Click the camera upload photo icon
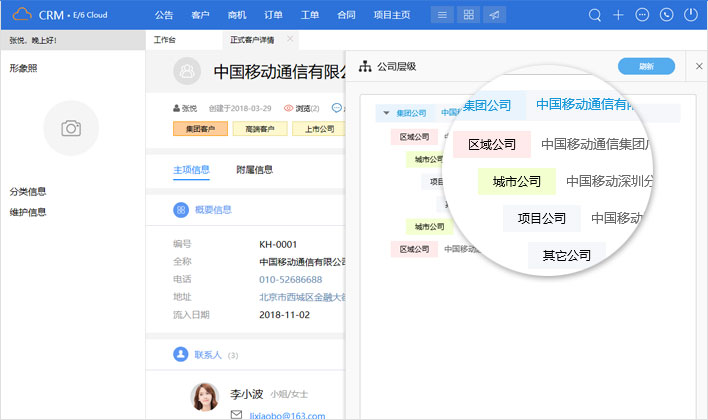The width and height of the screenshot is (708, 420). point(71,128)
